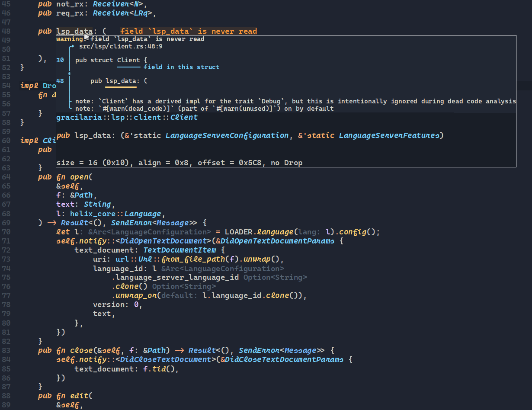Click "DidOpenTextDocumentParams" struct name
Image resolution: width=532 pixels, height=410 pixels.
[x=277, y=241]
